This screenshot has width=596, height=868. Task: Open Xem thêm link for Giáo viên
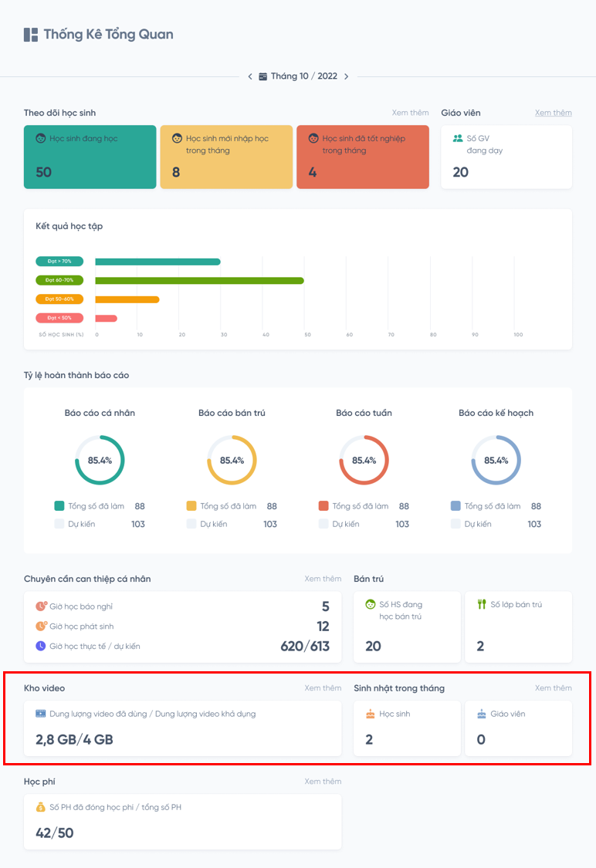[553, 113]
